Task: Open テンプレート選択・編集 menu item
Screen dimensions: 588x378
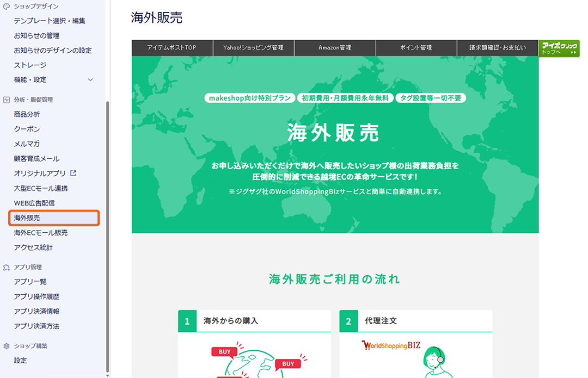Action: [50, 21]
